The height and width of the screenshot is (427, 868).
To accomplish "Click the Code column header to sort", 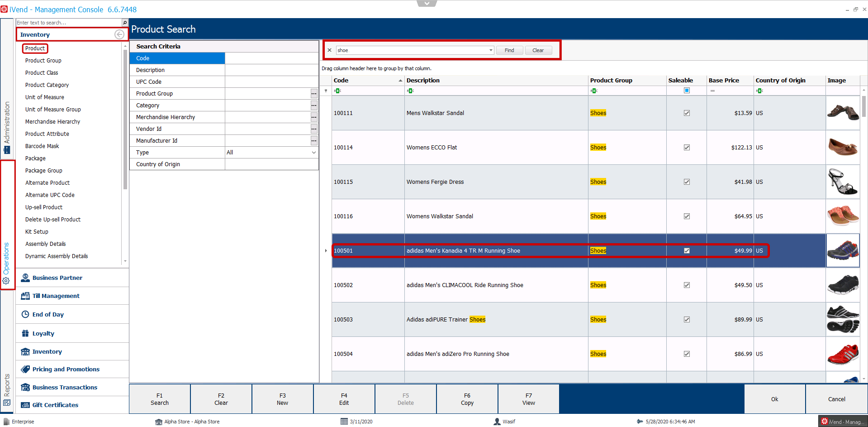I will (368, 80).
